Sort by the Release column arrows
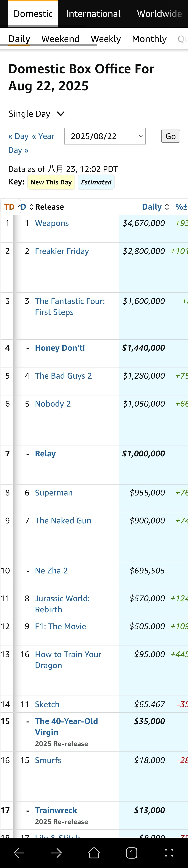This screenshot has height=868, width=188. pyautogui.click(x=31, y=207)
